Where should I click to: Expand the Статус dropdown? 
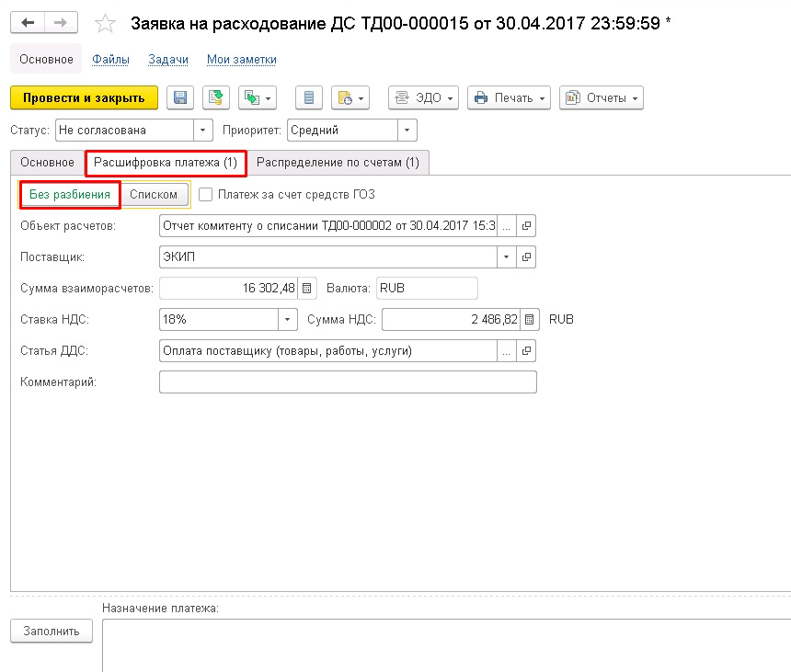[203, 131]
